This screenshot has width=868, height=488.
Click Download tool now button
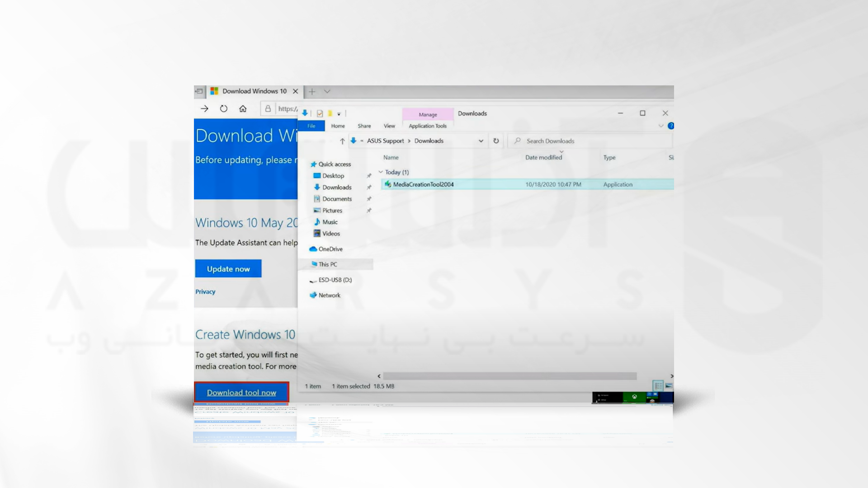[241, 393]
